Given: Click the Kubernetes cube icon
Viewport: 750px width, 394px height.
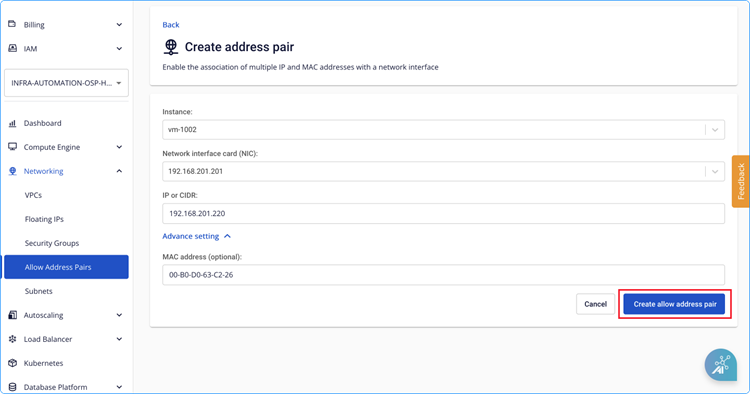Looking at the screenshot, I should 12,363.
